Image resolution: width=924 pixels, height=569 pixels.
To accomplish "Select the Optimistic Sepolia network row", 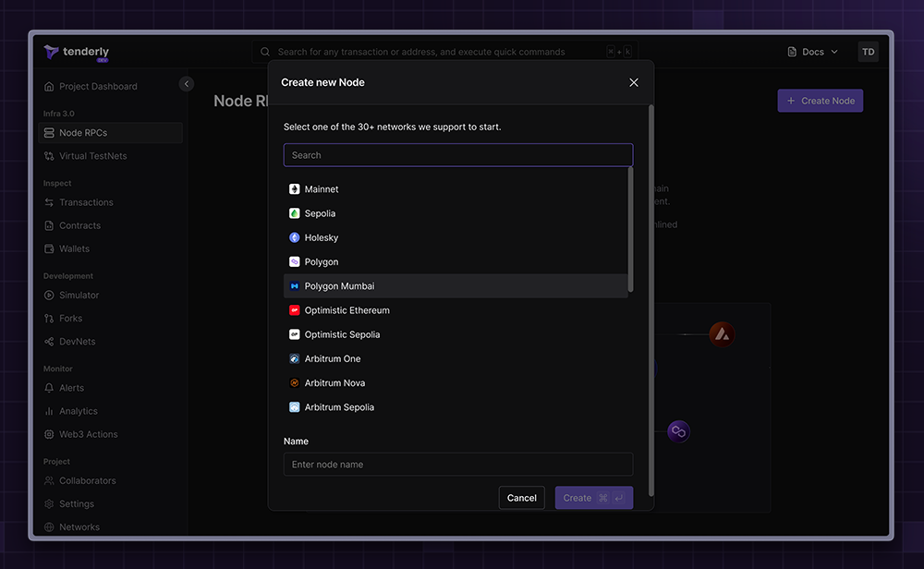I will 456,334.
